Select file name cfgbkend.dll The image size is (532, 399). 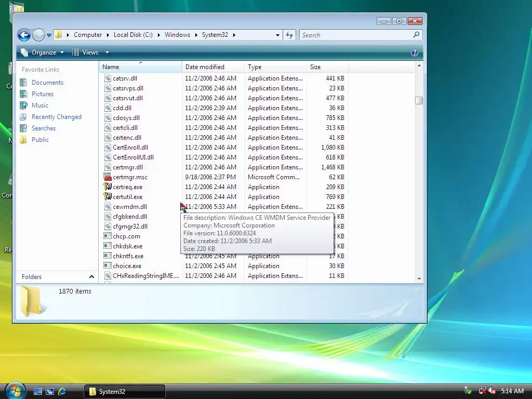pyautogui.click(x=130, y=217)
